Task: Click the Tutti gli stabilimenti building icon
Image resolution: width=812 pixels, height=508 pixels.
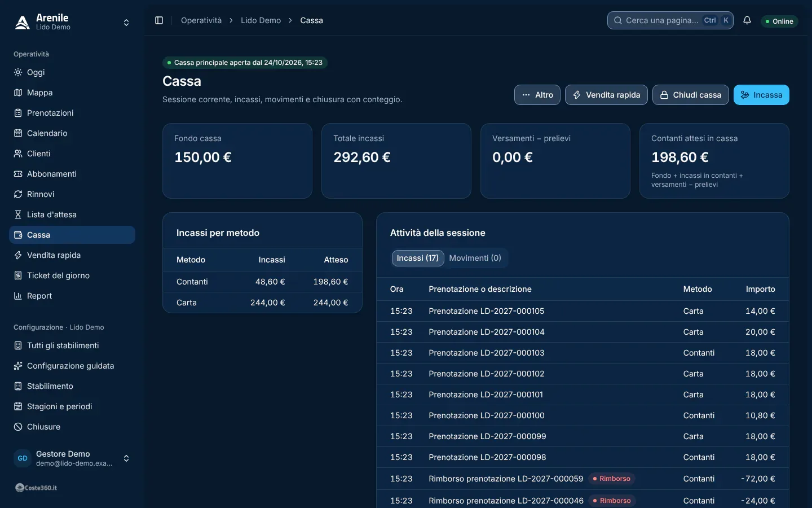Action: pos(18,345)
